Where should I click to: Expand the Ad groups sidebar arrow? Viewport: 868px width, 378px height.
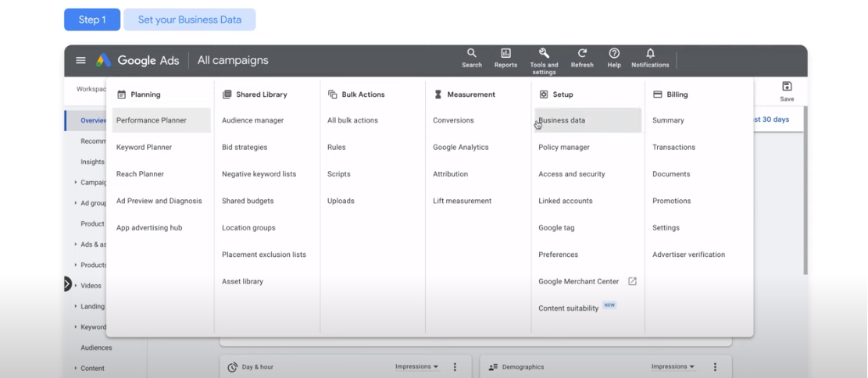click(x=76, y=203)
